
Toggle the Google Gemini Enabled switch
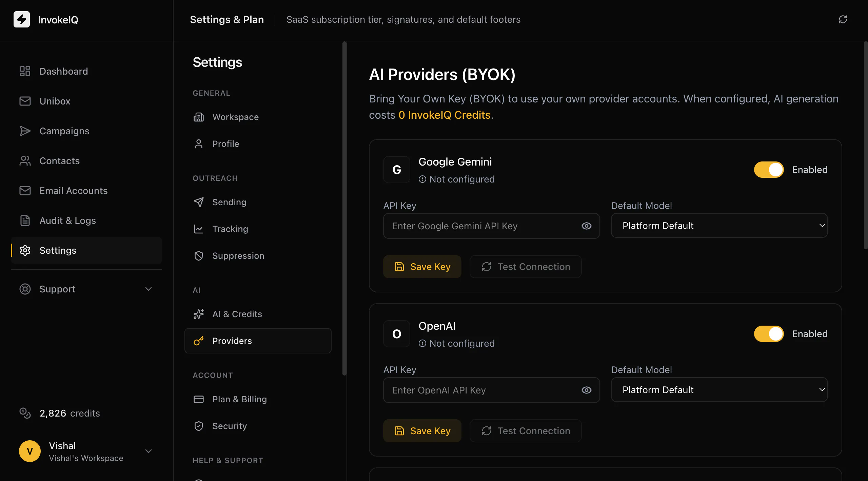pos(769,170)
